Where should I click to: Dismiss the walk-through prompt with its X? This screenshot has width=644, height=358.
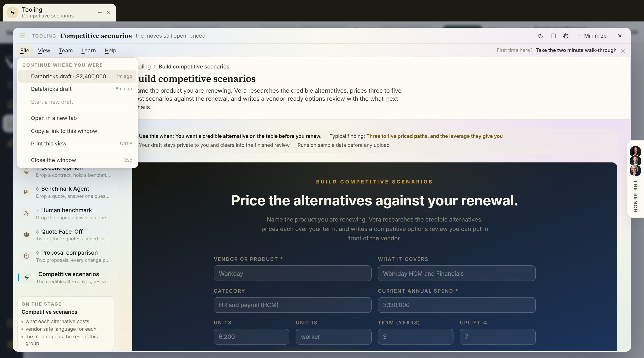click(x=623, y=51)
